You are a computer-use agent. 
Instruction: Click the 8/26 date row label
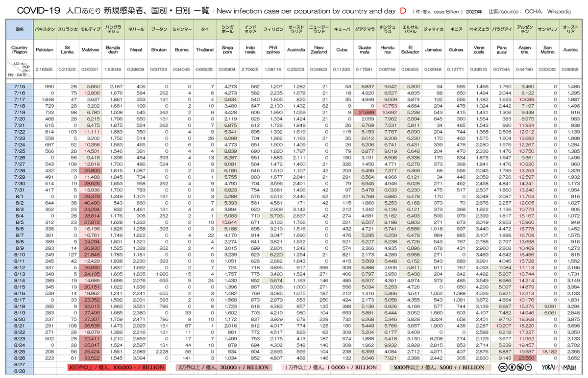point(19,357)
